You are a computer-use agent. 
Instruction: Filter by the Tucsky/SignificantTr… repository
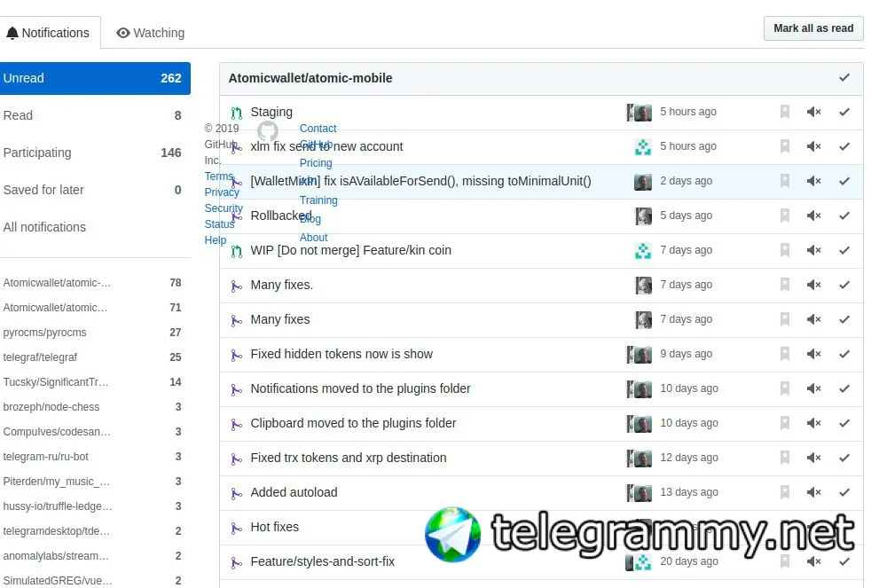click(x=93, y=382)
